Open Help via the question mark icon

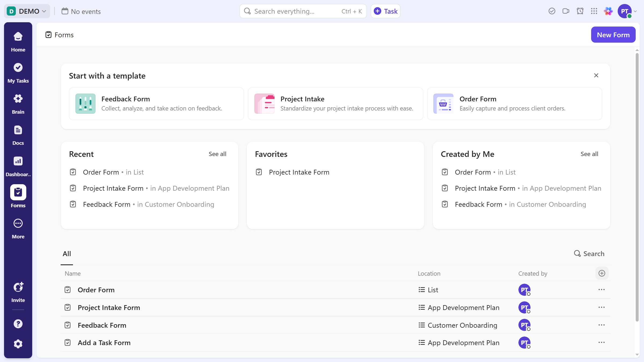[x=18, y=324]
